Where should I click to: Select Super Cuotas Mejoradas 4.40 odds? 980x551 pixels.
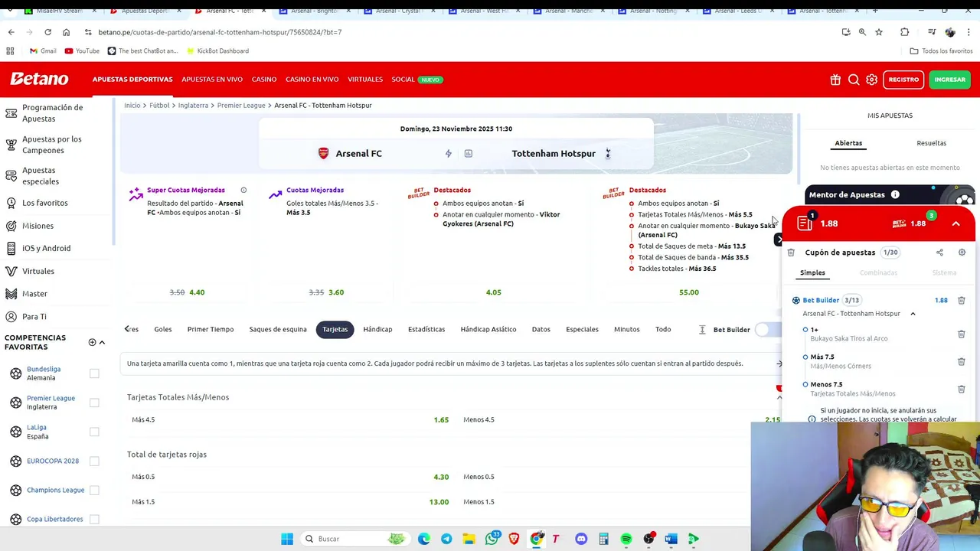(197, 292)
